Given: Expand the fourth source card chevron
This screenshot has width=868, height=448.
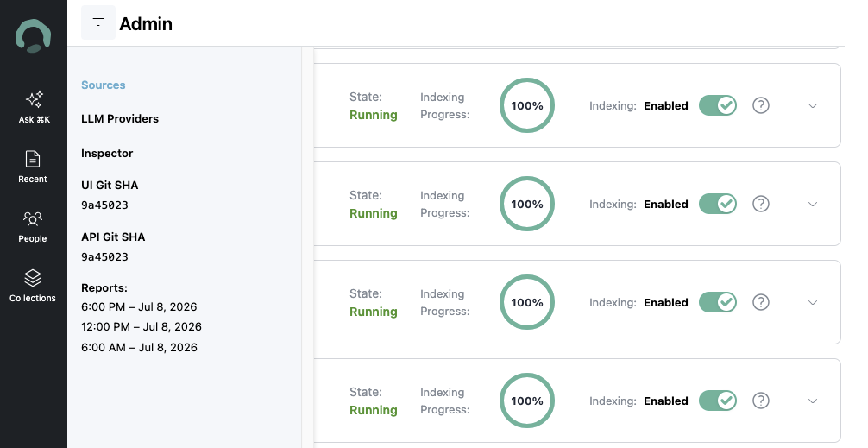Looking at the screenshot, I should click(x=813, y=401).
